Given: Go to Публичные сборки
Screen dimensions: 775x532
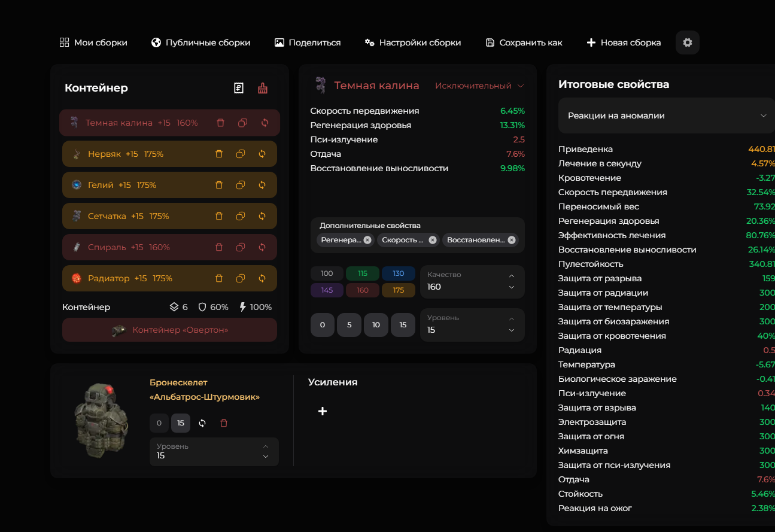Looking at the screenshot, I should [x=200, y=42].
